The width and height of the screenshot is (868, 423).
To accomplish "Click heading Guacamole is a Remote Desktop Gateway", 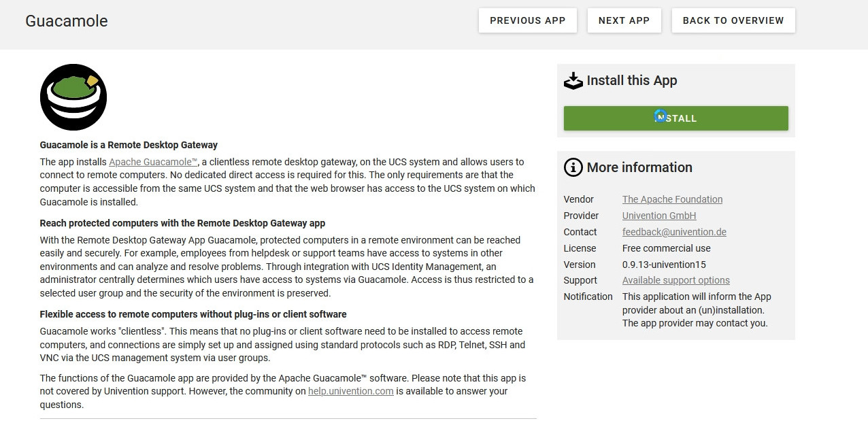I will 129,145.
